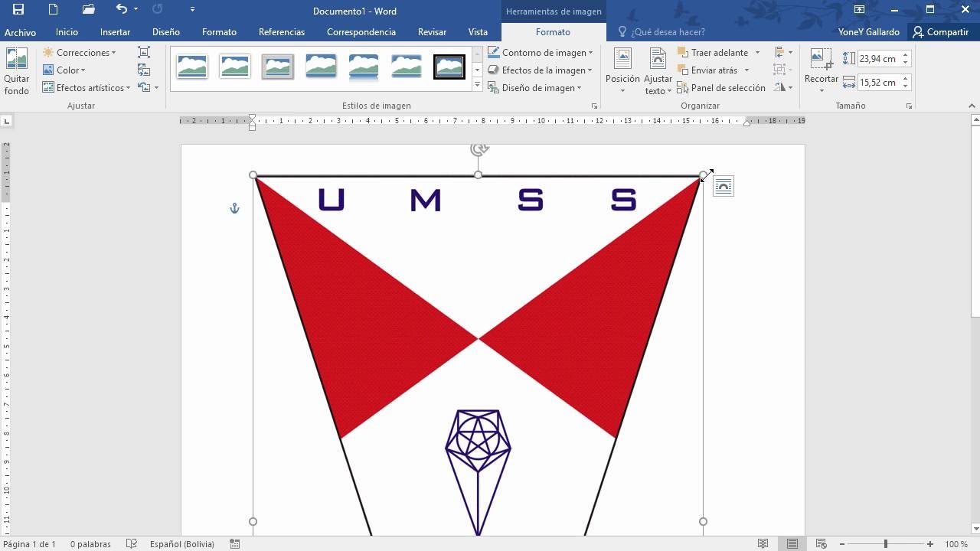Click the Undo arrow icon
The height and width of the screenshot is (551, 980).
[x=122, y=9]
